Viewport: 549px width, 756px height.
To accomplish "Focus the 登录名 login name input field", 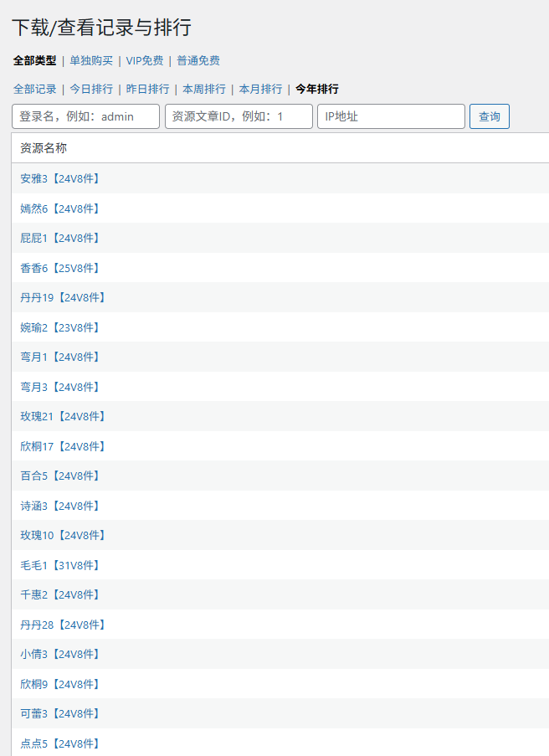I will pos(85,116).
